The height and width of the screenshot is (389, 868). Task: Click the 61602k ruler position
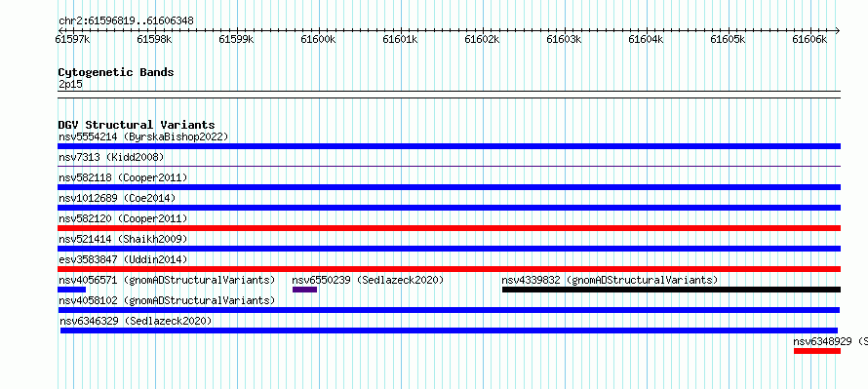[482, 39]
